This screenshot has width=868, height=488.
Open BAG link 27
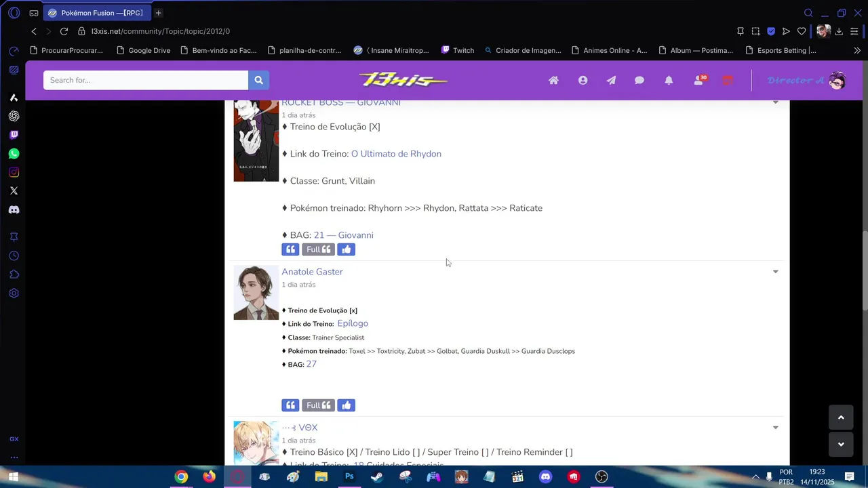(x=311, y=364)
